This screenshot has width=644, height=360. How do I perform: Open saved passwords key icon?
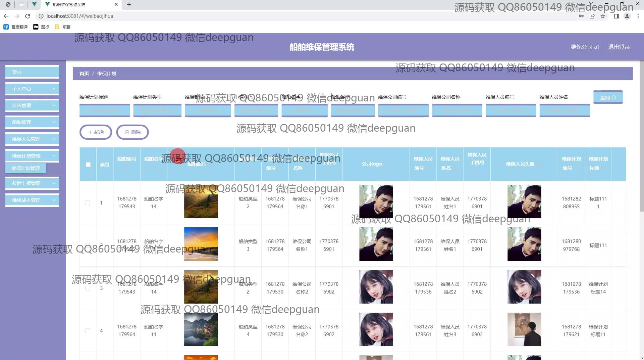click(581, 16)
